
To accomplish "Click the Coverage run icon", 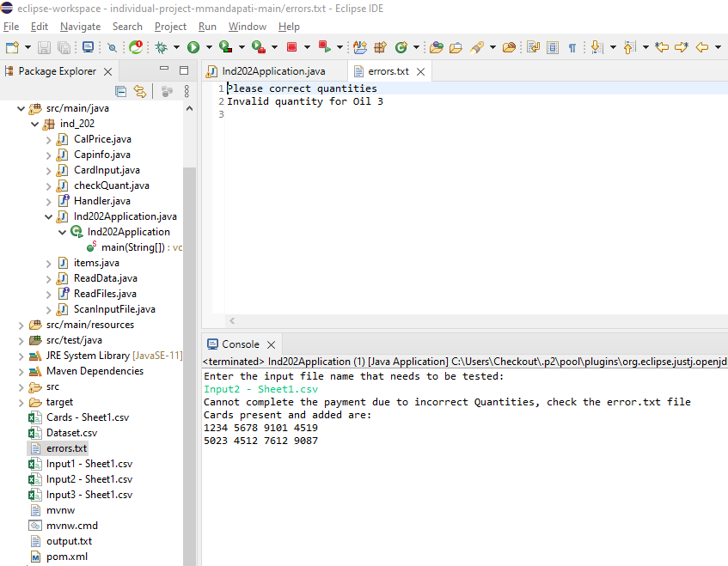I will [226, 47].
